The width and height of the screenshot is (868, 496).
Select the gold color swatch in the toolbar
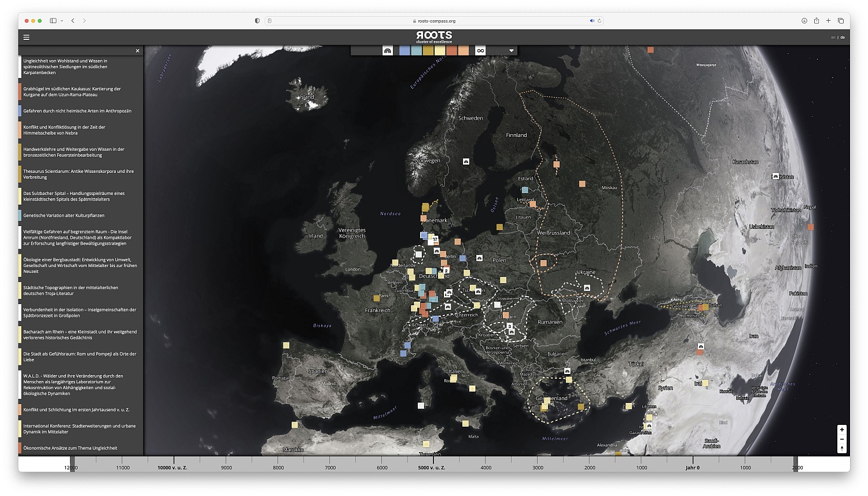pos(428,51)
